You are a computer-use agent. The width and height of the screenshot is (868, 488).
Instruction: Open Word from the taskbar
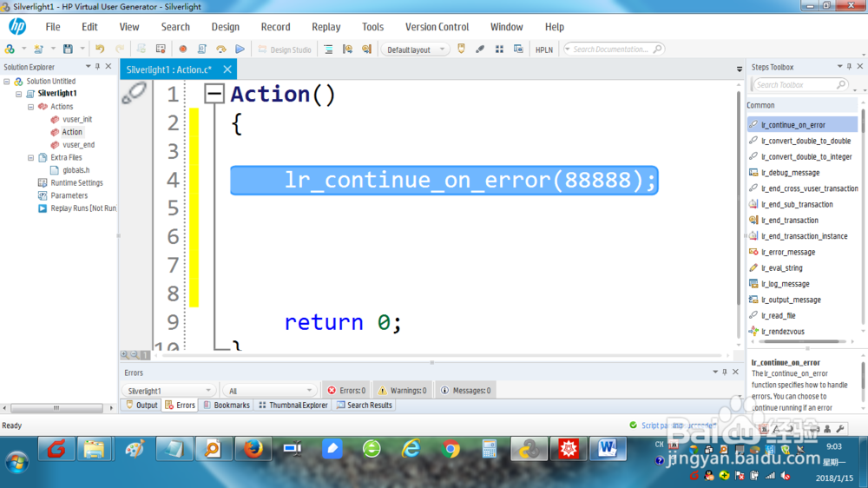pyautogui.click(x=608, y=449)
